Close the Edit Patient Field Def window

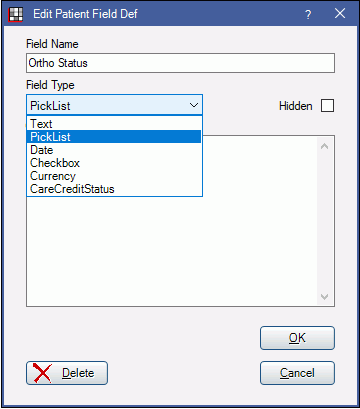click(x=340, y=14)
